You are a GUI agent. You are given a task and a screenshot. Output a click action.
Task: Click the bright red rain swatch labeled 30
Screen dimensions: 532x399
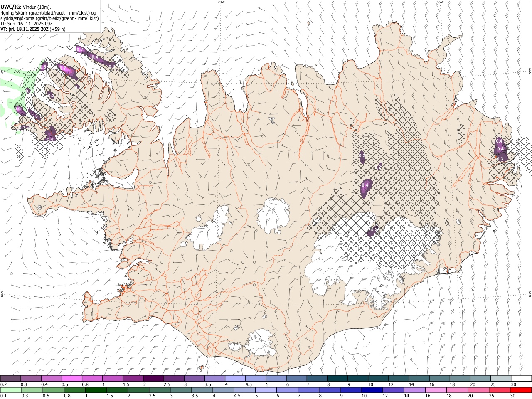click(521, 390)
